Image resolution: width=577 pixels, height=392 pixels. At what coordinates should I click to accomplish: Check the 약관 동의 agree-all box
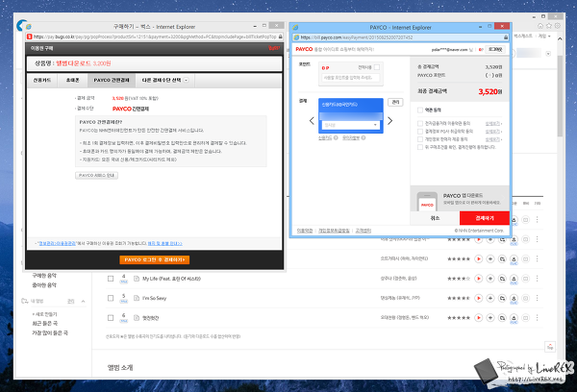(x=420, y=110)
